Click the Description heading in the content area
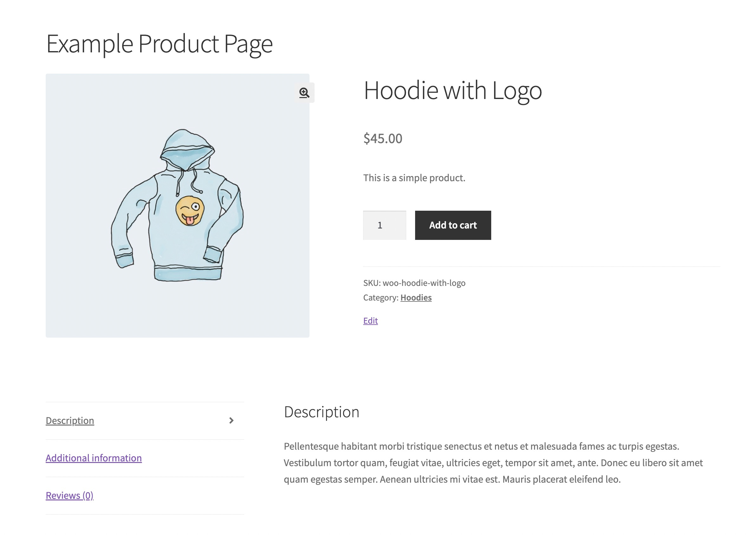This screenshot has width=756, height=535. (x=322, y=412)
